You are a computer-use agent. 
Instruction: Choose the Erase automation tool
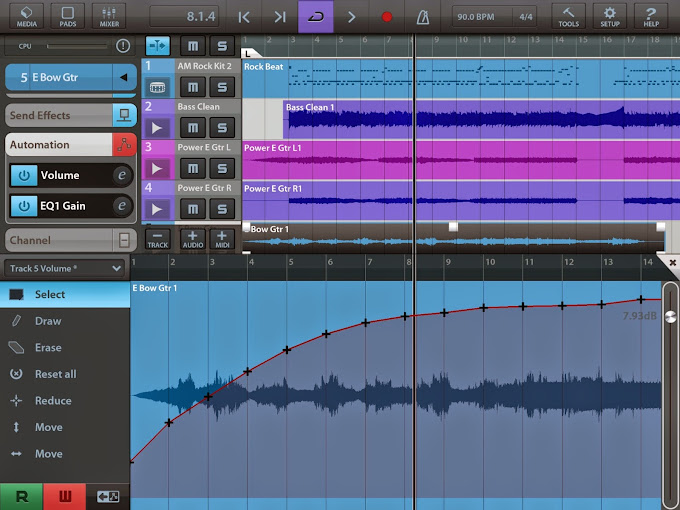[48, 348]
